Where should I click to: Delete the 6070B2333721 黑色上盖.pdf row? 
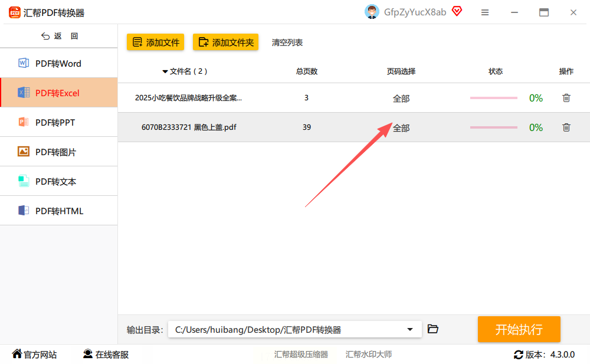pyautogui.click(x=566, y=127)
